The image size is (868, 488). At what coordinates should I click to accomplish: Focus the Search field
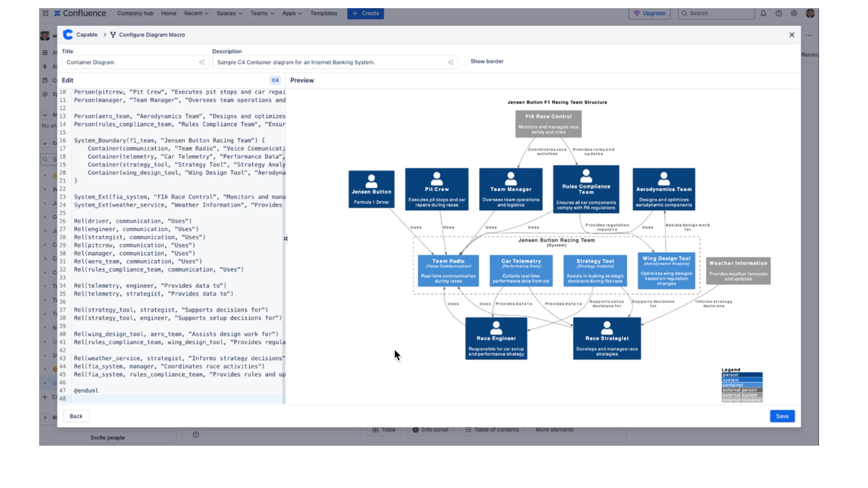click(716, 13)
